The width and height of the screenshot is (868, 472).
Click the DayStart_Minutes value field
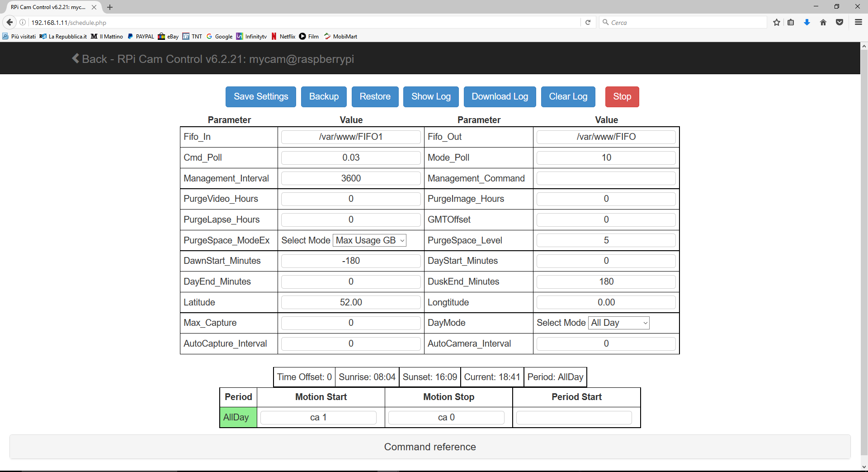pyautogui.click(x=606, y=261)
